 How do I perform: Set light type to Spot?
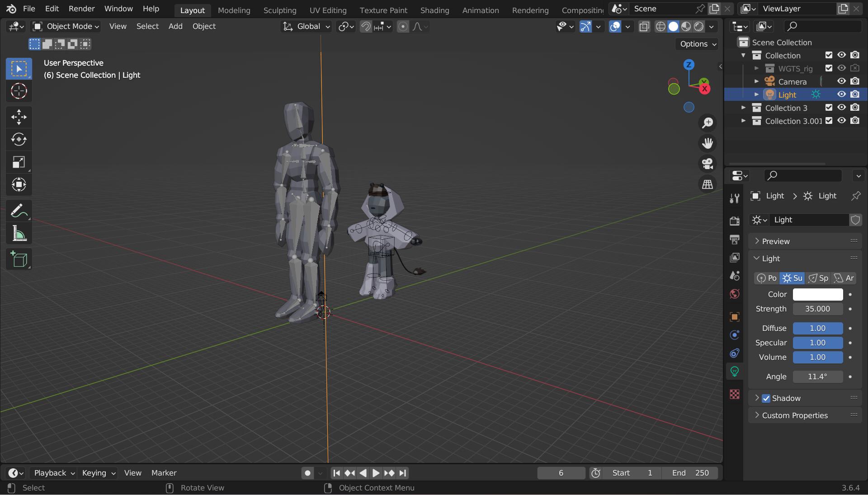pyautogui.click(x=818, y=278)
